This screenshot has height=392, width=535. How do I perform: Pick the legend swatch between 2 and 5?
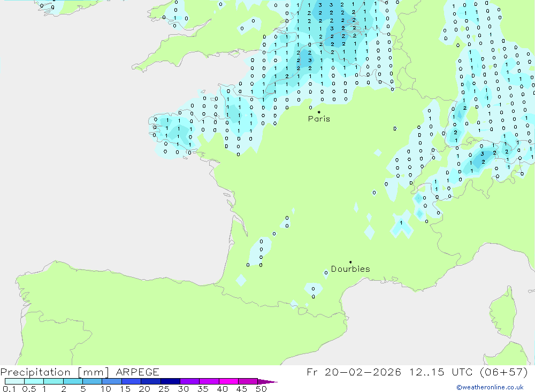pos(73,381)
